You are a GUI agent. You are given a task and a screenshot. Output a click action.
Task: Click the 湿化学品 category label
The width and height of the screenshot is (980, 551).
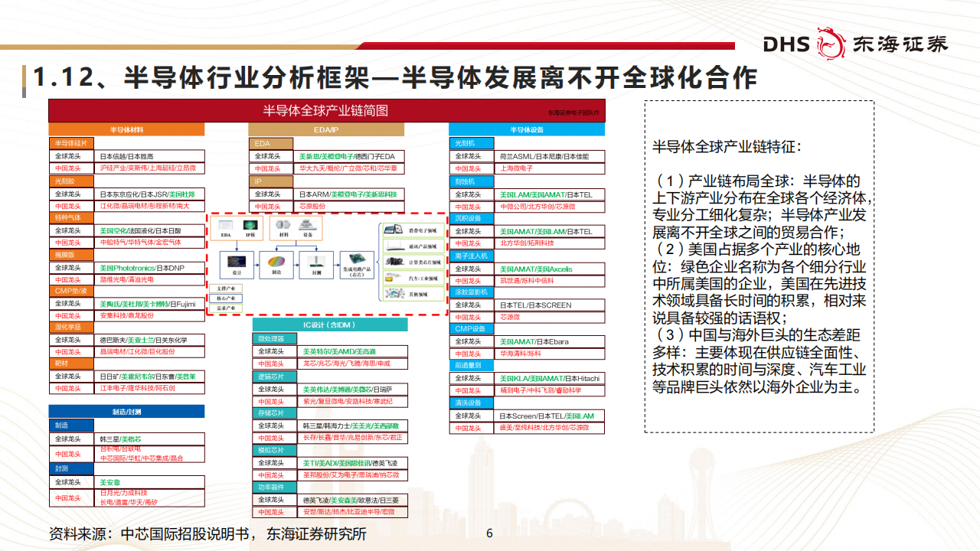pyautogui.click(x=73, y=327)
